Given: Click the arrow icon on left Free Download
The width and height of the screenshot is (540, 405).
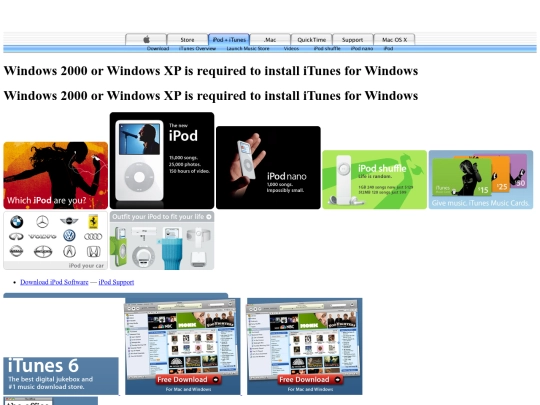Looking at the screenshot, I should click(216, 380).
